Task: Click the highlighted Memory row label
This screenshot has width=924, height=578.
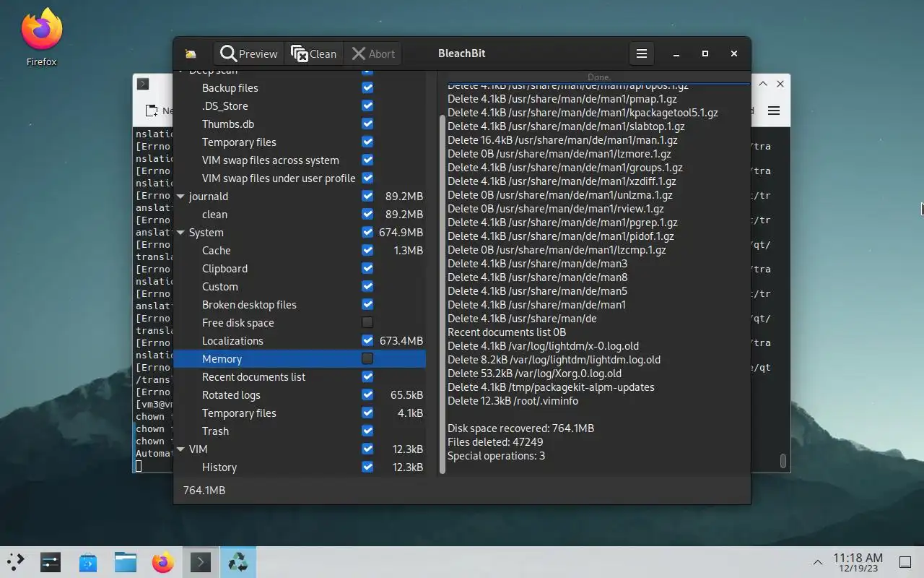Action: (222, 358)
